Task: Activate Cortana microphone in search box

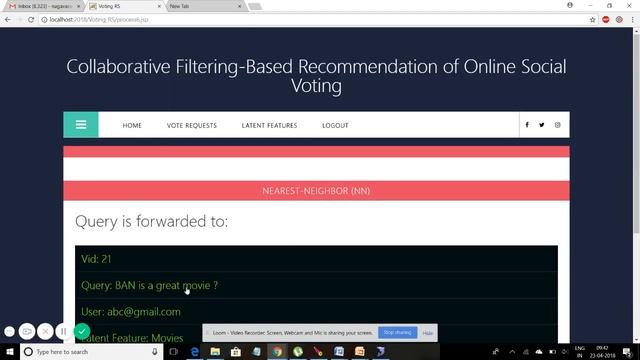Action: (155, 351)
